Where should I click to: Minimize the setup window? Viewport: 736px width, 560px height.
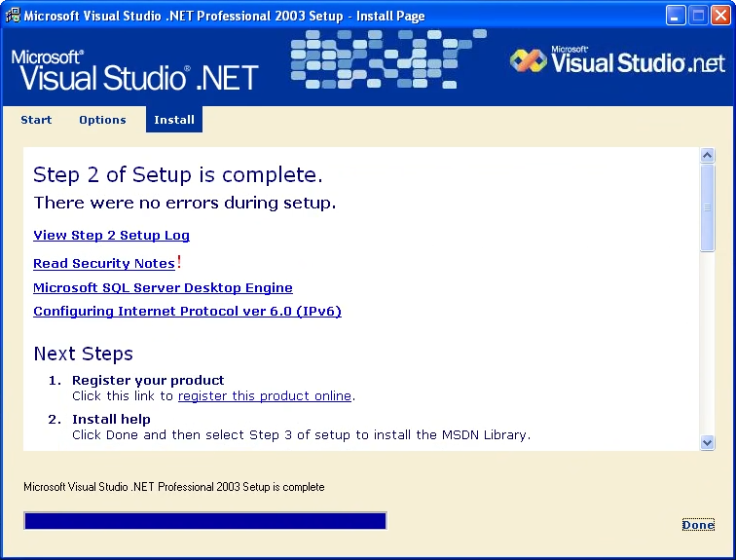click(676, 16)
